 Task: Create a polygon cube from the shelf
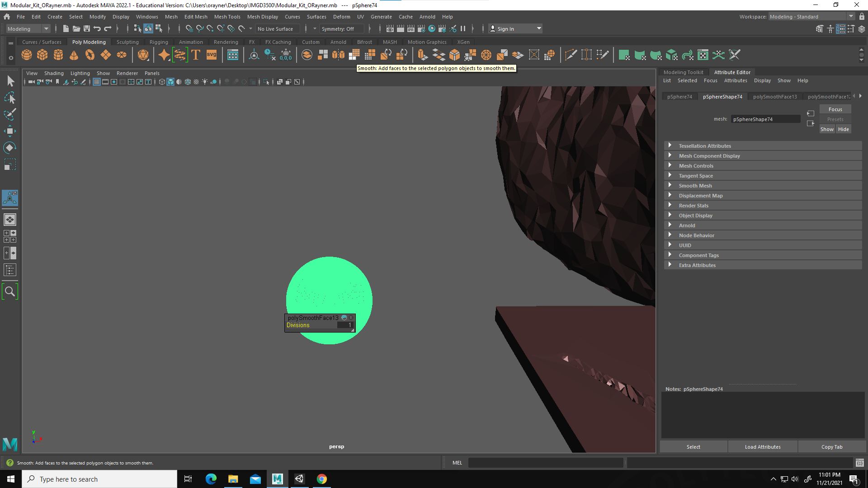tap(42, 55)
